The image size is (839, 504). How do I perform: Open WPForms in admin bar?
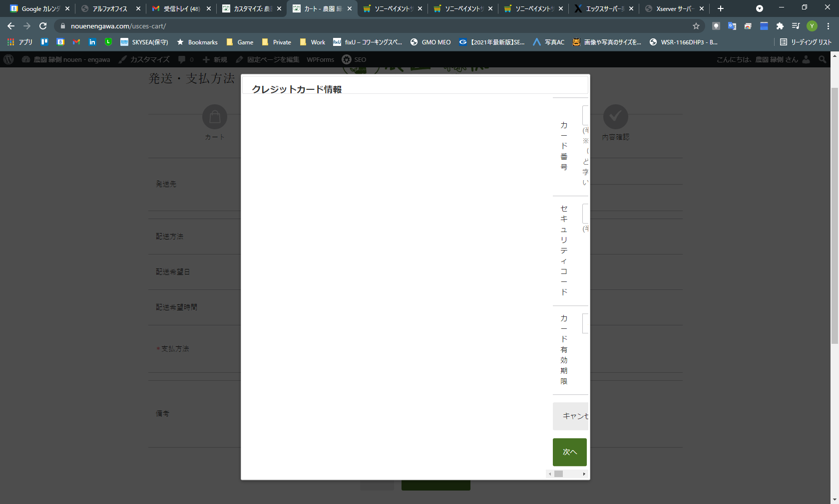pos(320,59)
